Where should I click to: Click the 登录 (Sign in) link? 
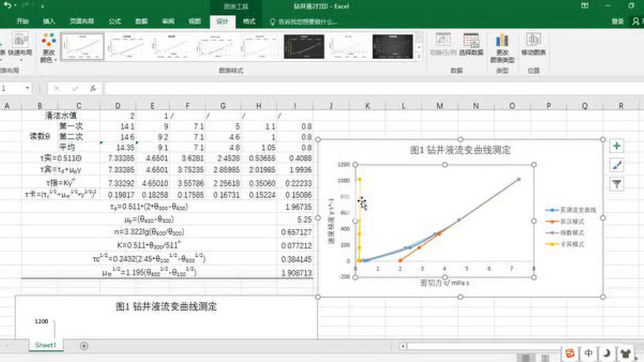click(x=618, y=21)
